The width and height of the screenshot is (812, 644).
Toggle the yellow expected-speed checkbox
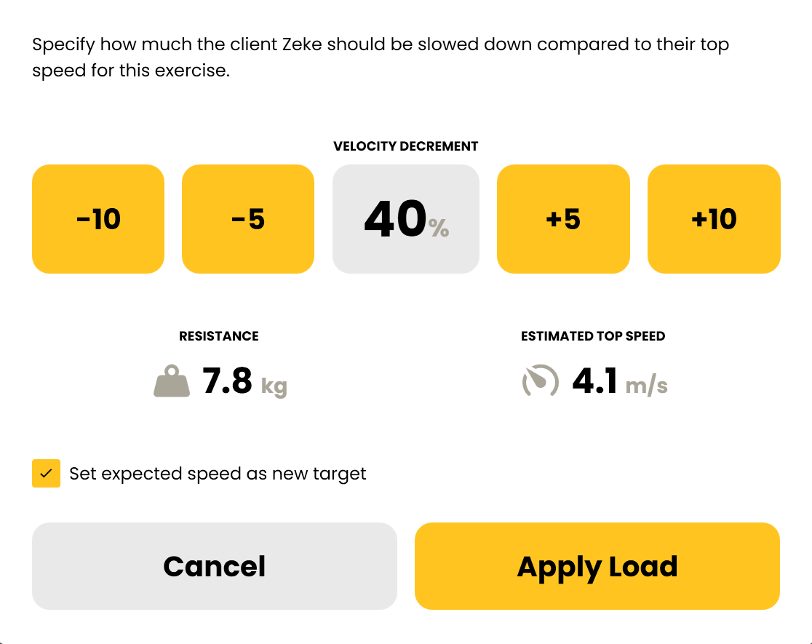pos(46,473)
